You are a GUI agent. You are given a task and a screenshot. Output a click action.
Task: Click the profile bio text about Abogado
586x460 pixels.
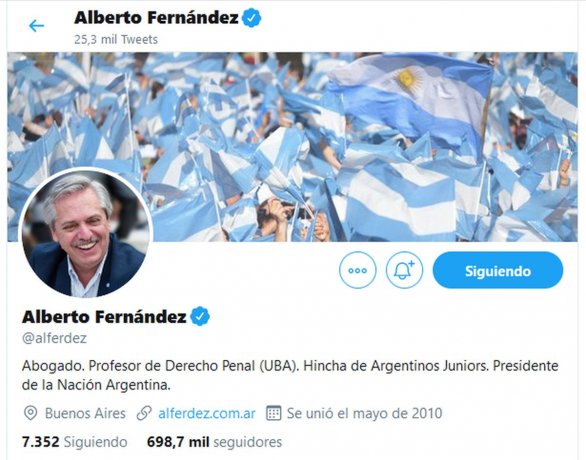(290, 375)
